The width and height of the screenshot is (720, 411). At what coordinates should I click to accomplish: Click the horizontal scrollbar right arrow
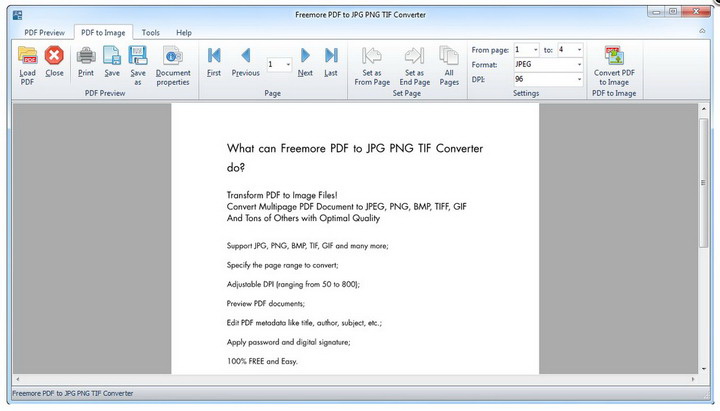pos(693,379)
